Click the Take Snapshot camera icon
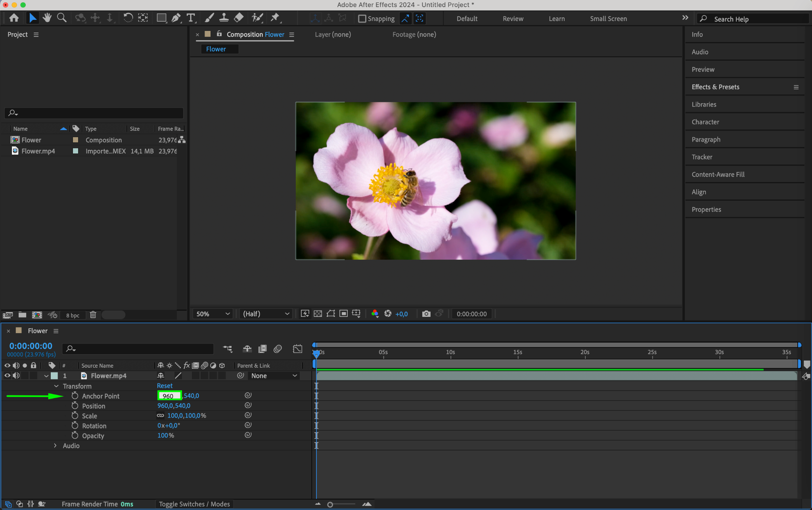Viewport: 812px width, 510px height. coord(426,314)
